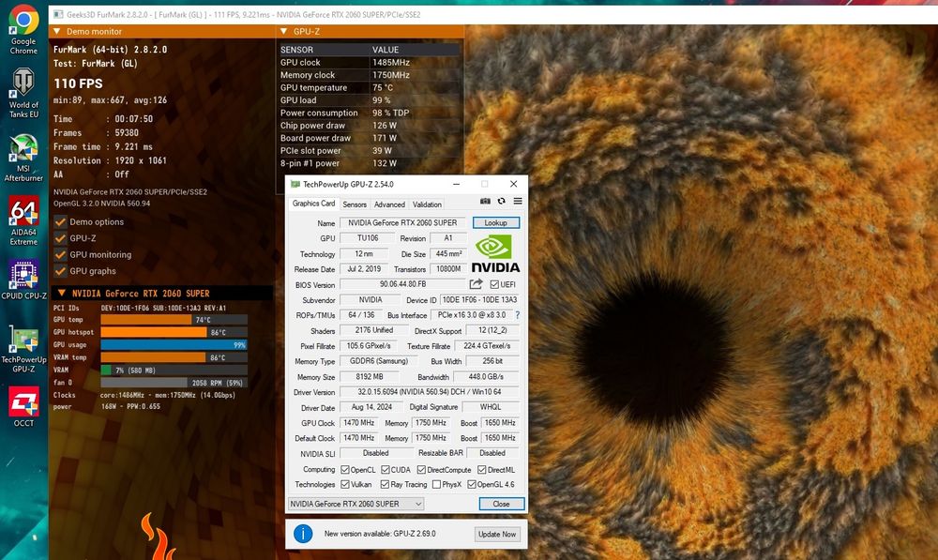Toggle DirectCompute checkbox
The height and width of the screenshot is (560, 938).
(421, 470)
